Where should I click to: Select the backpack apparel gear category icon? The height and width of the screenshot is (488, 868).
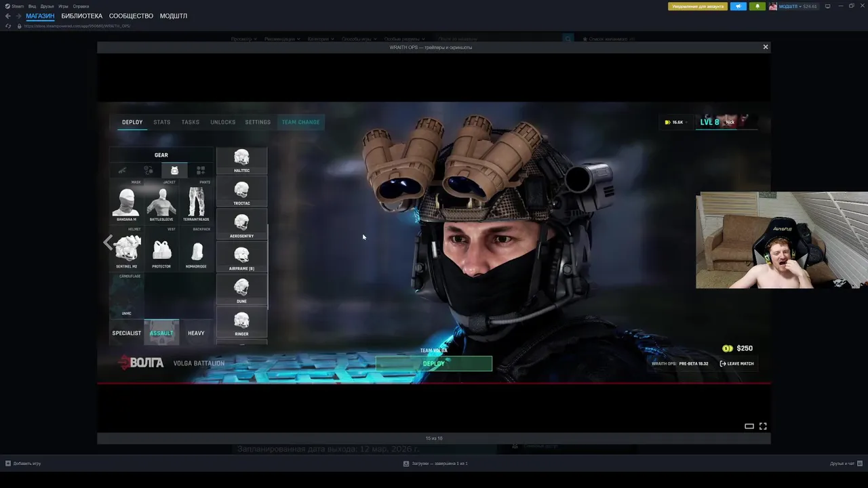[x=174, y=170]
